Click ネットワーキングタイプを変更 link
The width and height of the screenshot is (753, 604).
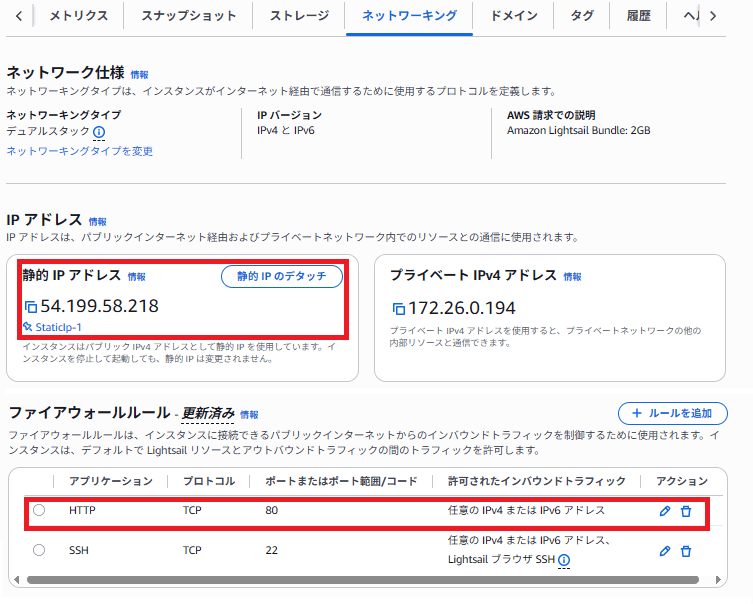point(80,151)
